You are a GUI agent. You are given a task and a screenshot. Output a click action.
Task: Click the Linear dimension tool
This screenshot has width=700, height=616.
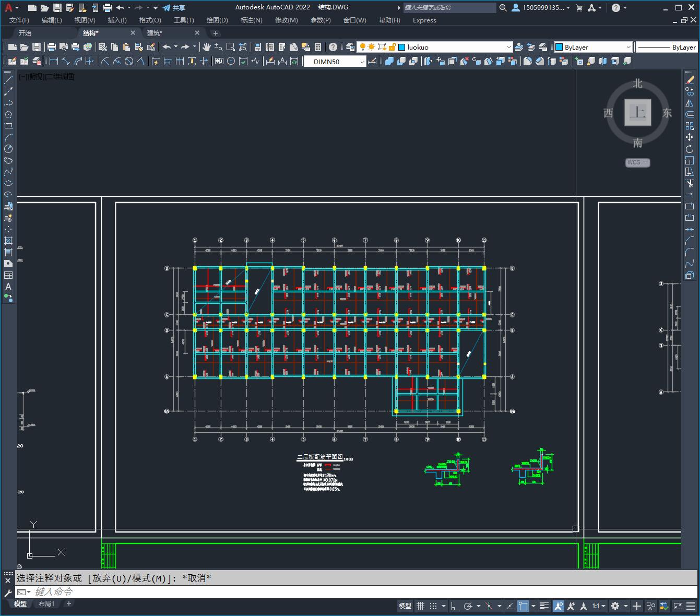point(54,61)
